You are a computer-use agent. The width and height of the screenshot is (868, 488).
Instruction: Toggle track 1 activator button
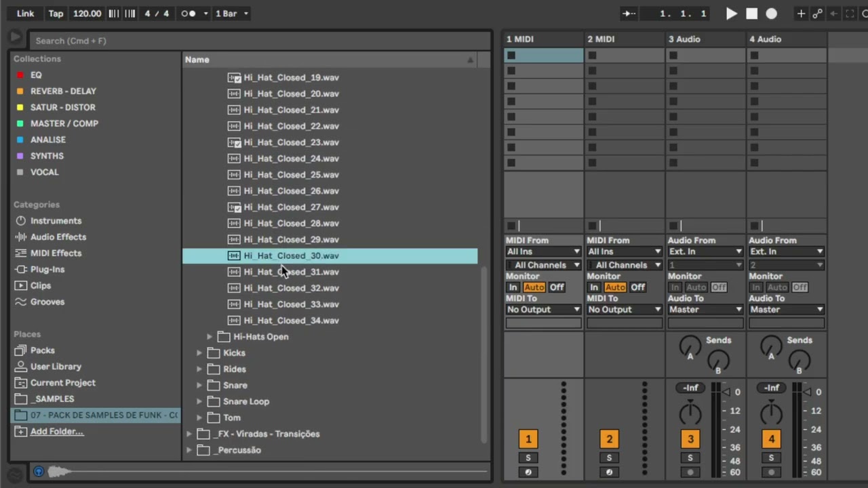[x=528, y=439]
